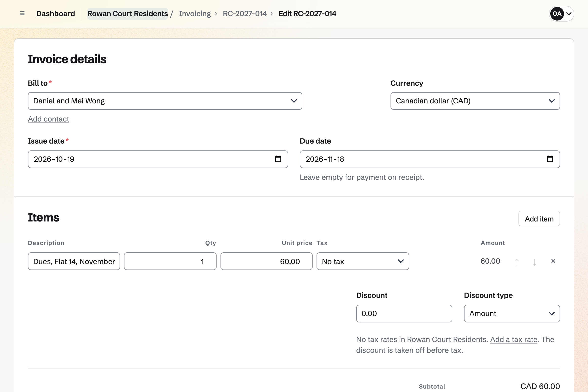Open the Currency dropdown
Viewport: 588px width, 392px height.
coord(475,101)
